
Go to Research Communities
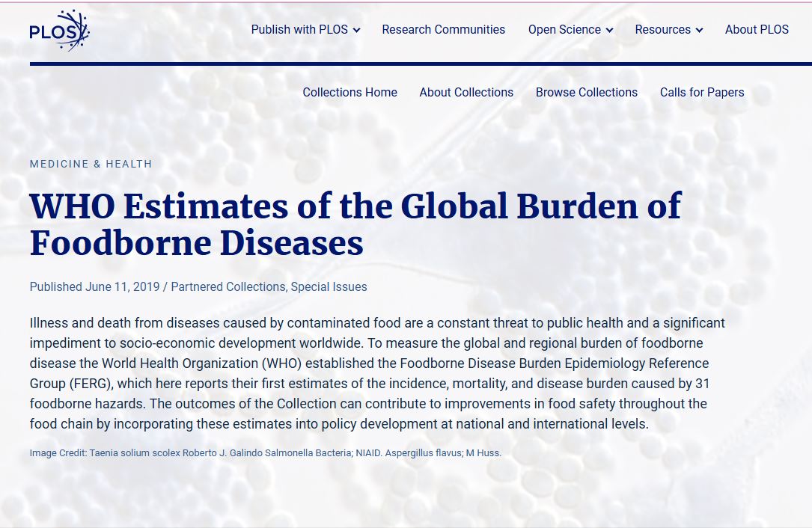coord(443,29)
